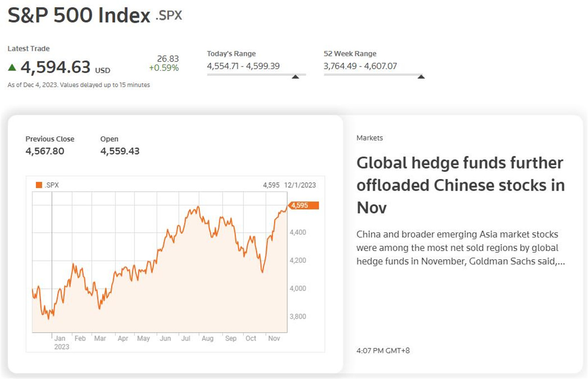Click the orange 4,595 price label on chart
This screenshot has height=379, width=588.
point(304,205)
